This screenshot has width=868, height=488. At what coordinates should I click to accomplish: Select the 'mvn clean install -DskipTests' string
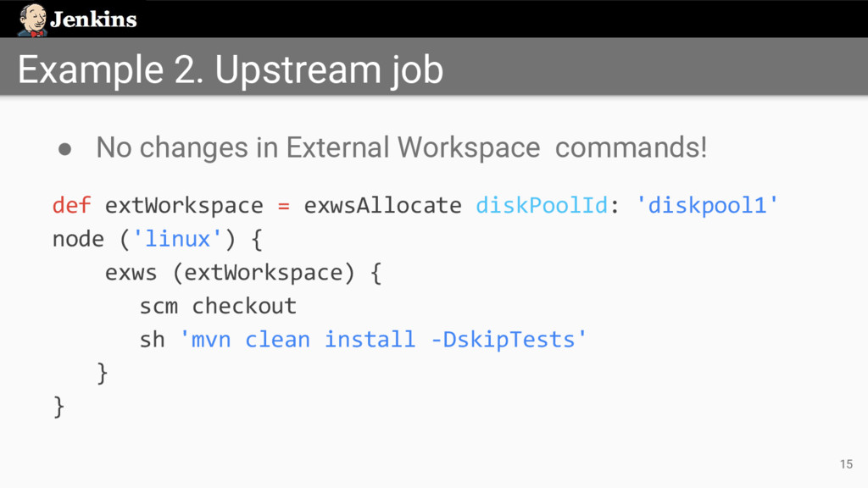point(384,340)
